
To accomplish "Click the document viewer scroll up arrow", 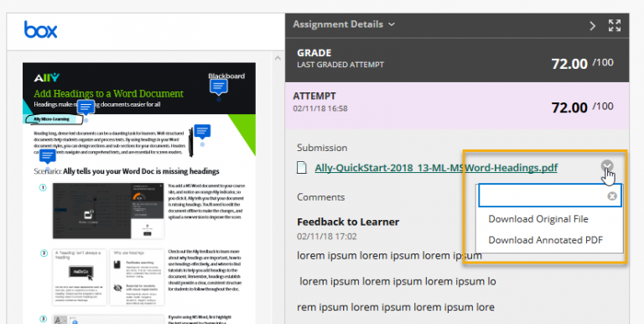I will [278, 58].
